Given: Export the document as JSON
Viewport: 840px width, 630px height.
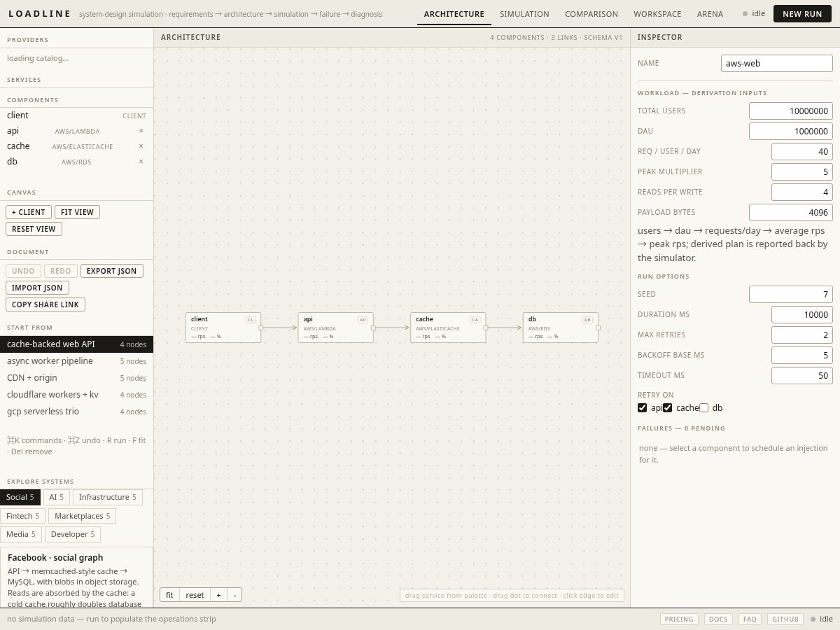Looking at the screenshot, I should (111, 271).
